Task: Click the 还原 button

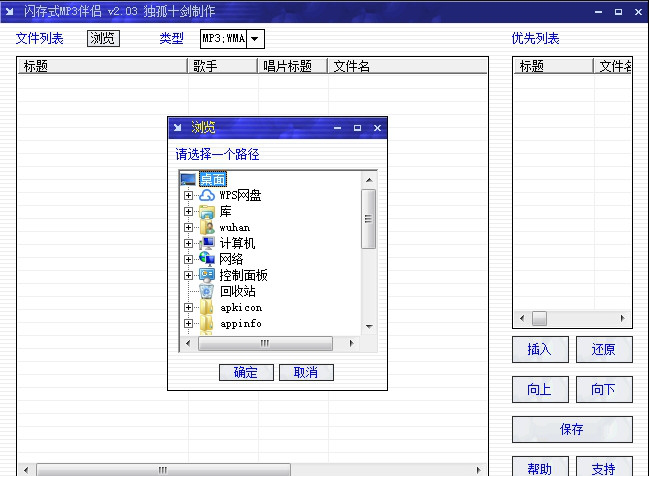Action: pos(604,349)
